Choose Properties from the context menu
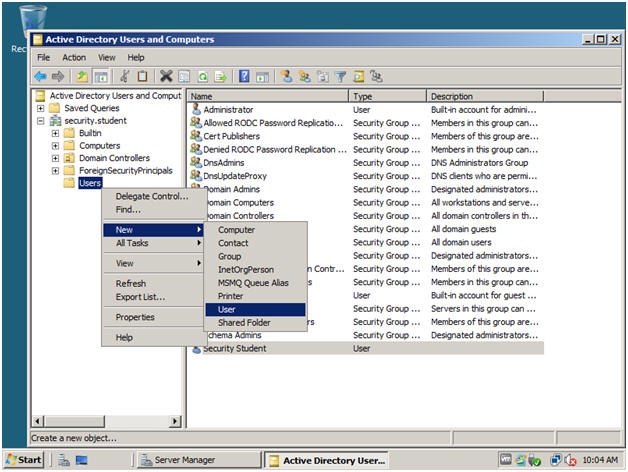 (153, 317)
